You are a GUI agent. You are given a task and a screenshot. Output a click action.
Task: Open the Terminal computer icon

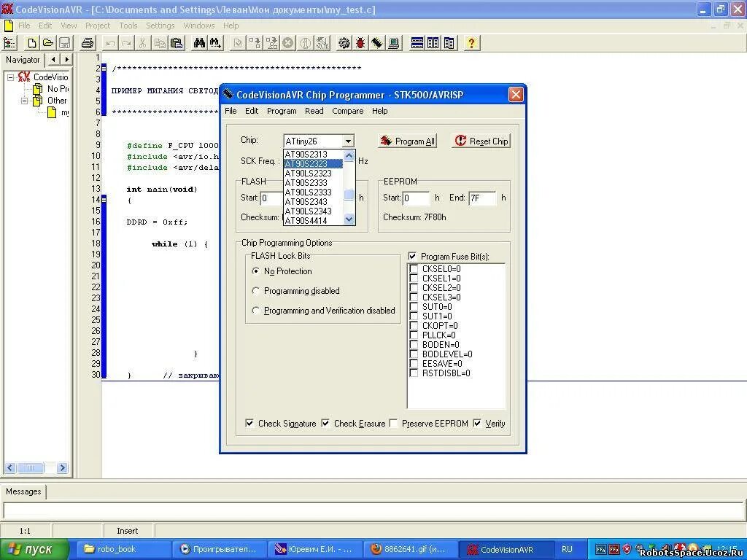tap(393, 43)
